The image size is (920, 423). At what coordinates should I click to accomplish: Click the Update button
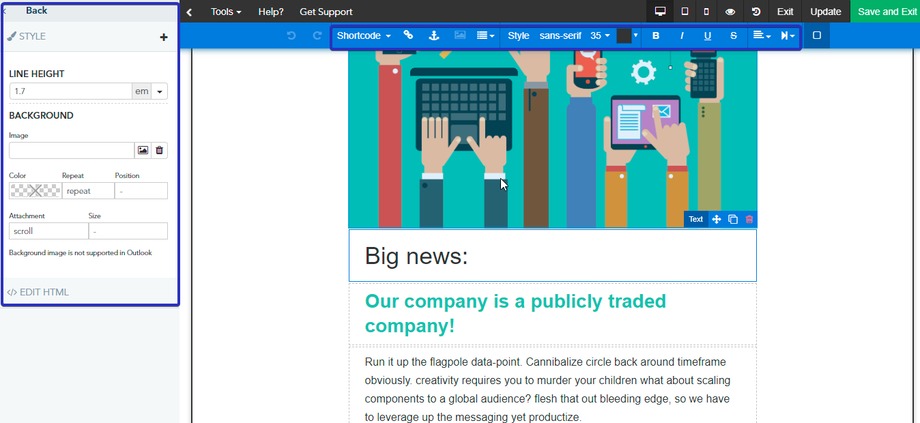[825, 12]
